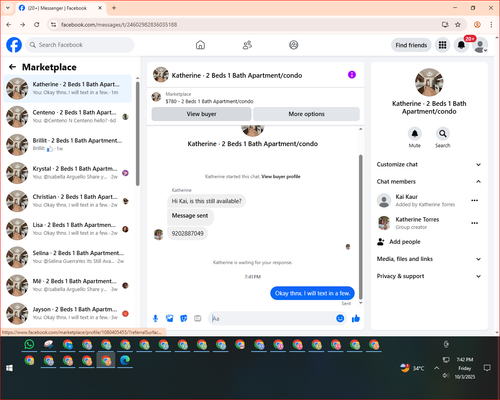500x400 pixels.
Task: Click Add people label
Action: pyautogui.click(x=405, y=242)
